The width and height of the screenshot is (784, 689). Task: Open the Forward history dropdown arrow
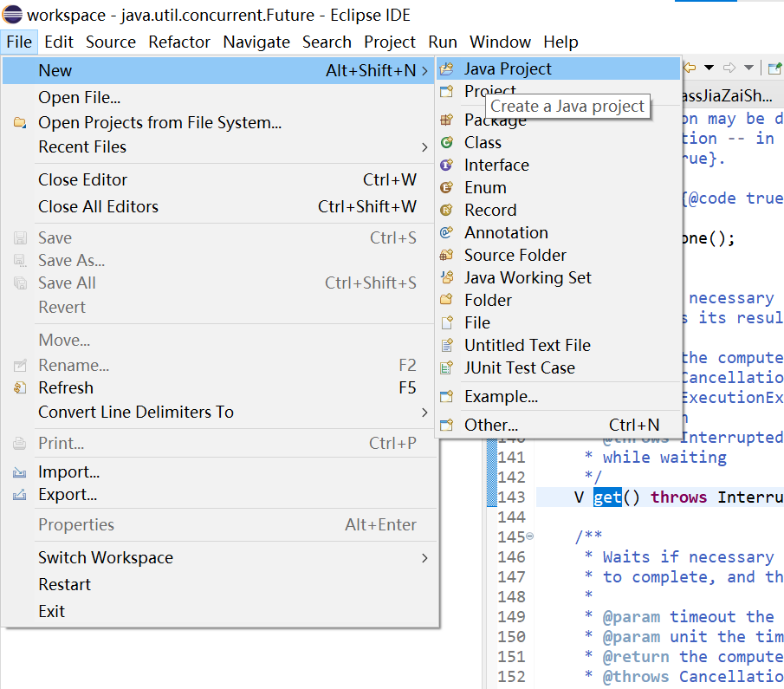(x=748, y=68)
